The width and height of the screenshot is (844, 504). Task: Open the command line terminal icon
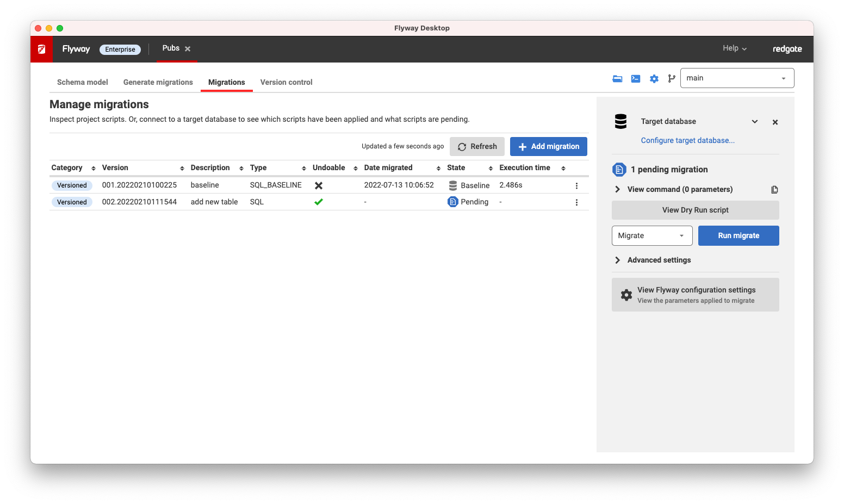pyautogui.click(x=635, y=79)
